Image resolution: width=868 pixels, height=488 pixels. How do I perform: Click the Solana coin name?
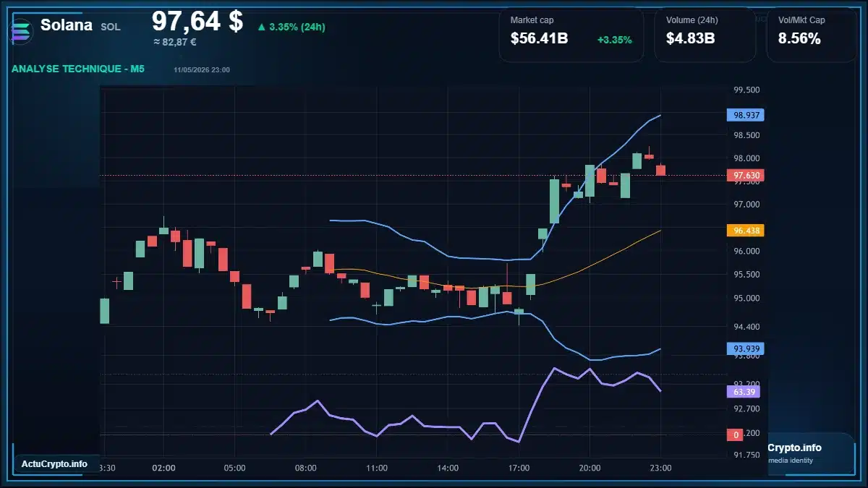click(x=67, y=25)
